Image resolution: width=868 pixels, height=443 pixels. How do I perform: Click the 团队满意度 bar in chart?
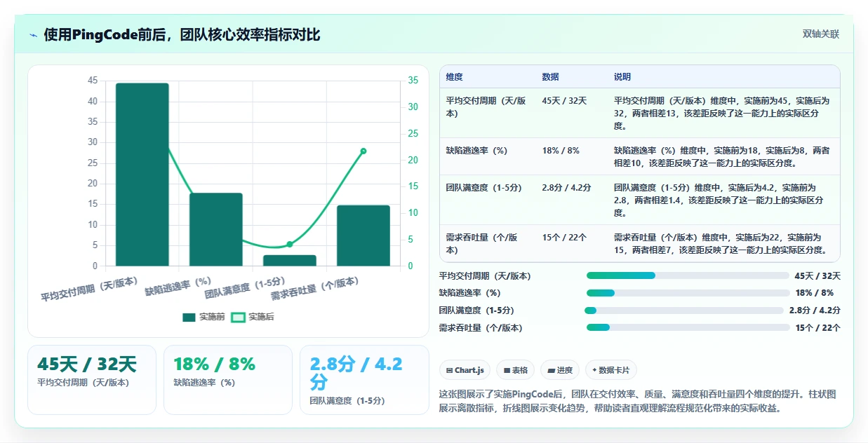pos(290,260)
